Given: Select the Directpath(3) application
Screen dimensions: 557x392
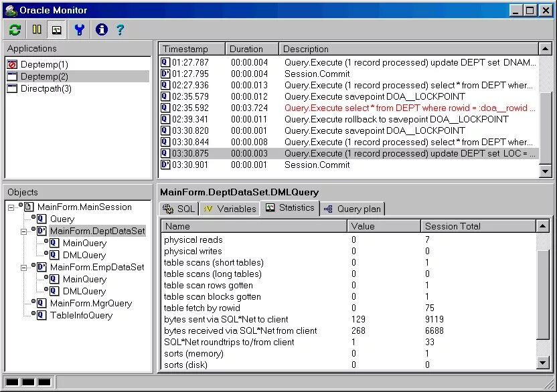Looking at the screenshot, I should [x=46, y=88].
